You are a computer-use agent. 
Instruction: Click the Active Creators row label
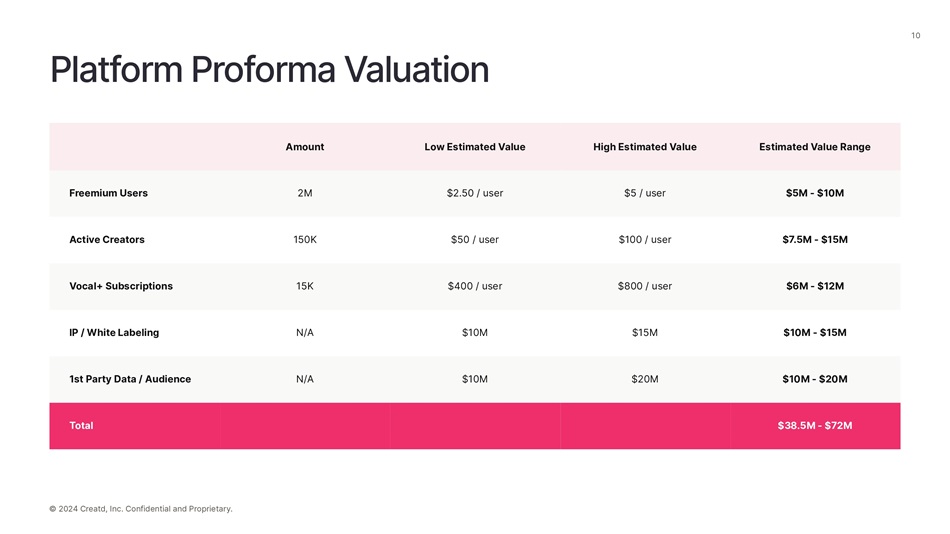pyautogui.click(x=107, y=240)
